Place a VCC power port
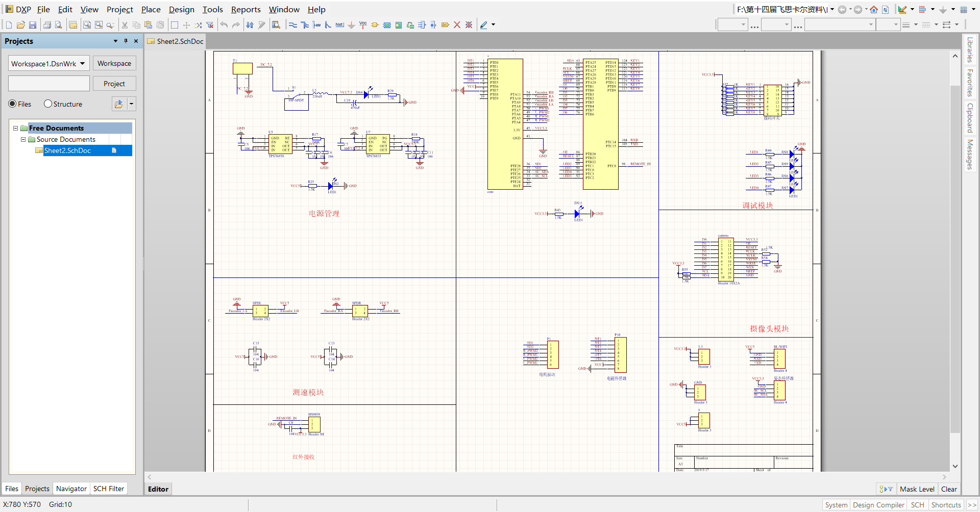 click(363, 24)
